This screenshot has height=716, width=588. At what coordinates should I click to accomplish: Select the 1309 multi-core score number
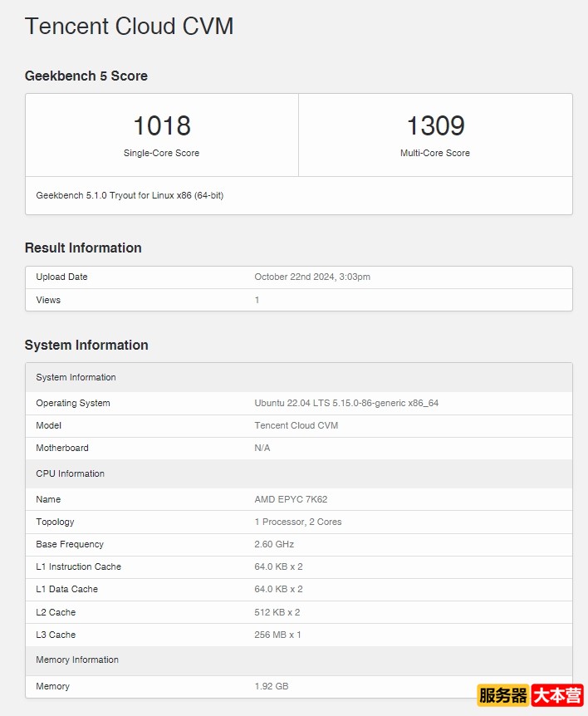435,126
